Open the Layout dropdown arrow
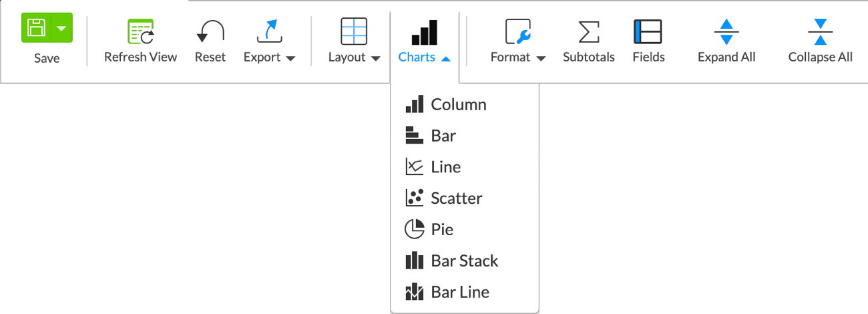The width and height of the screenshot is (868, 314). click(x=376, y=58)
